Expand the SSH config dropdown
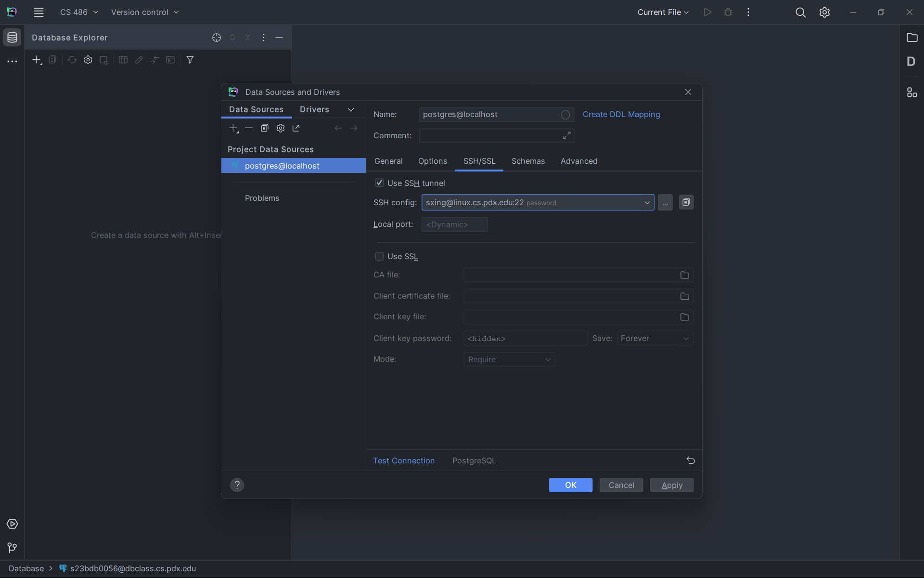 tap(647, 203)
